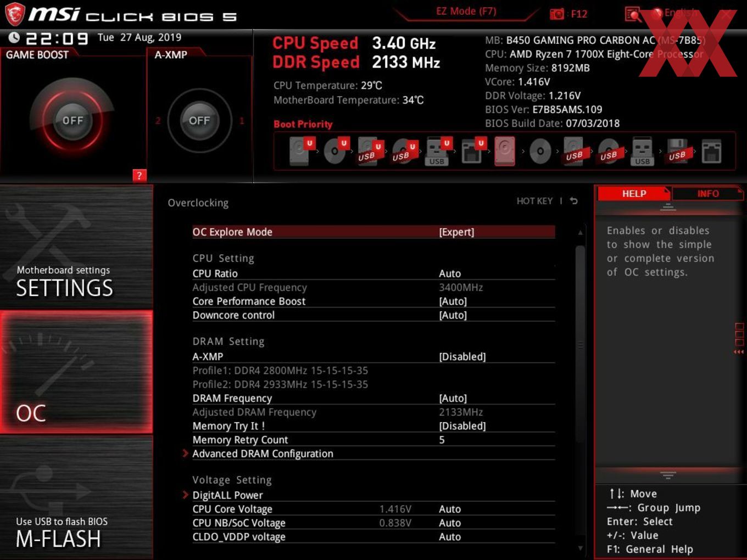Select the legacy CD/DVD boot icon without badge
747x560 pixels.
tap(540, 151)
